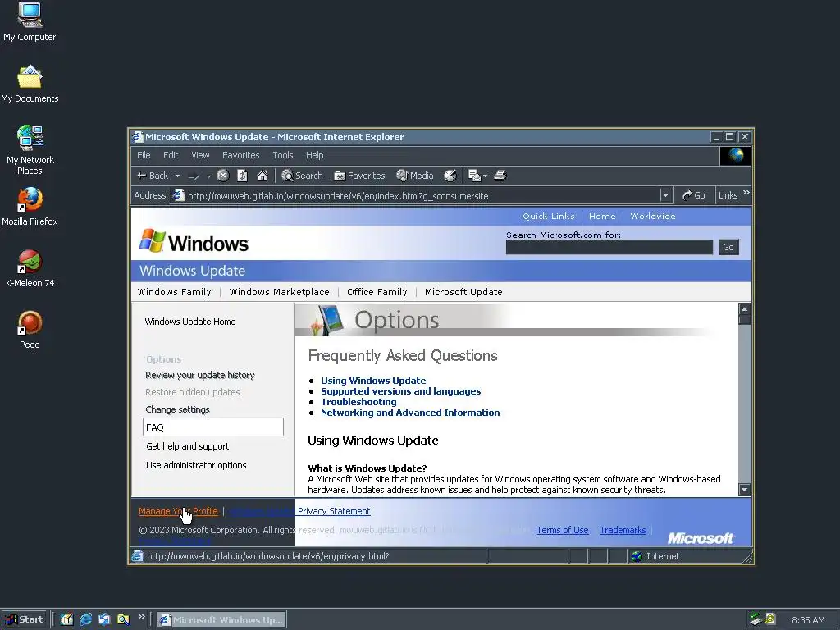Go back using the Back arrow button
Viewport: 840px width, 630px height.
[153, 176]
